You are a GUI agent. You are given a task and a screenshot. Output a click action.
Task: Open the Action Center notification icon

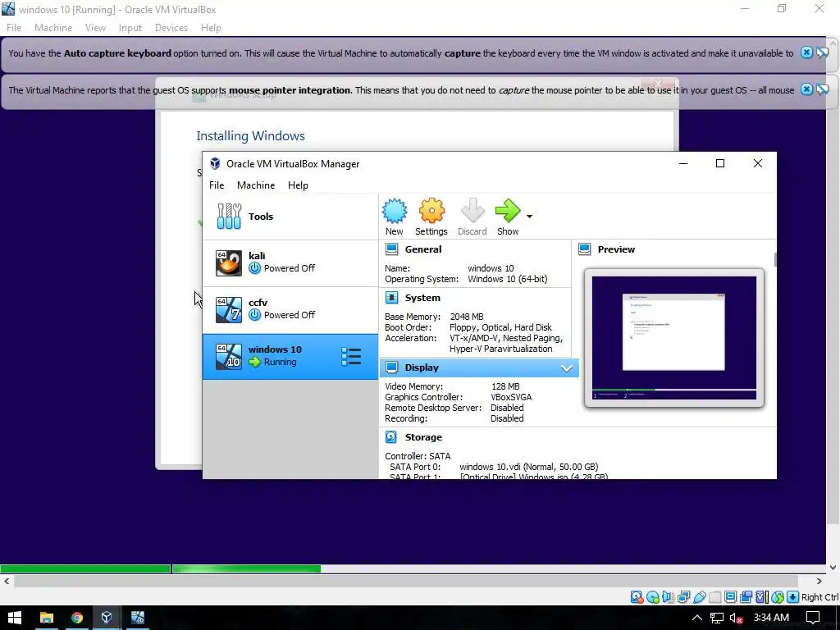pos(813,618)
